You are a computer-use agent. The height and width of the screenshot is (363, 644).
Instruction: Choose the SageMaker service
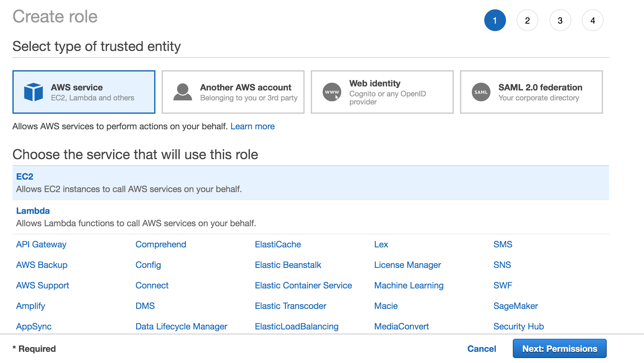pos(516,306)
